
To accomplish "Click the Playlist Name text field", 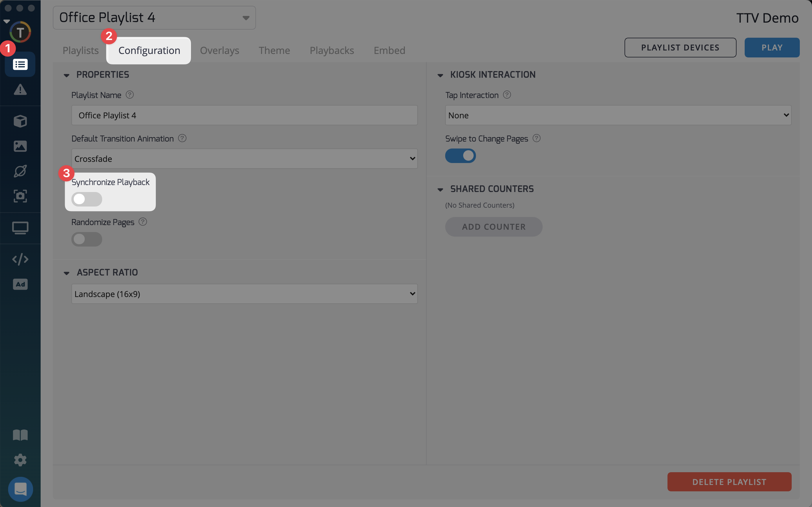I will pyautogui.click(x=244, y=115).
